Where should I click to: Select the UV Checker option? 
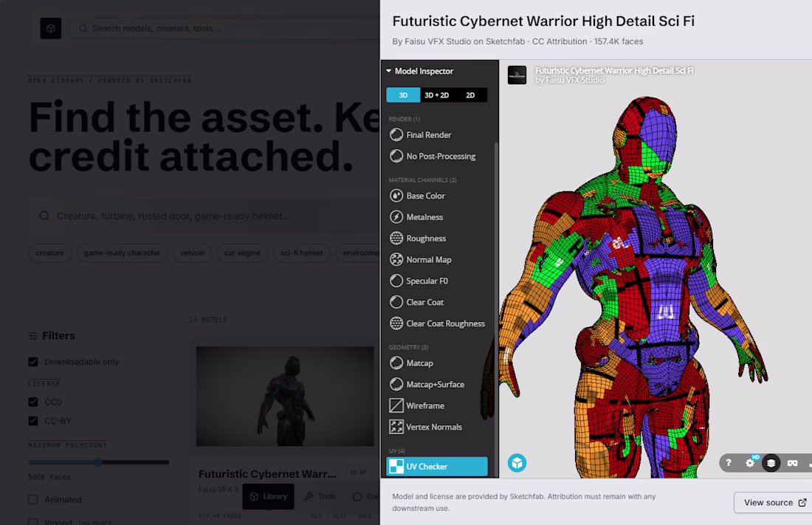tap(438, 467)
